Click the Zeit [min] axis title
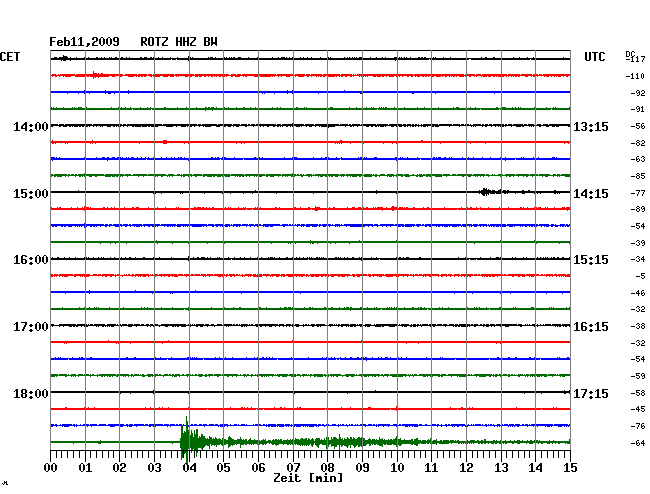This screenshot has height=494, width=650. tap(308, 478)
